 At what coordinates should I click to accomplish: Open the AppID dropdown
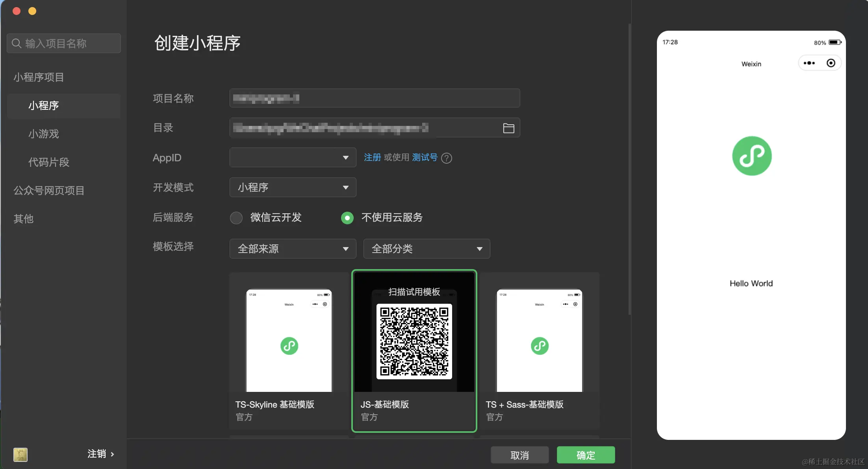coord(293,157)
